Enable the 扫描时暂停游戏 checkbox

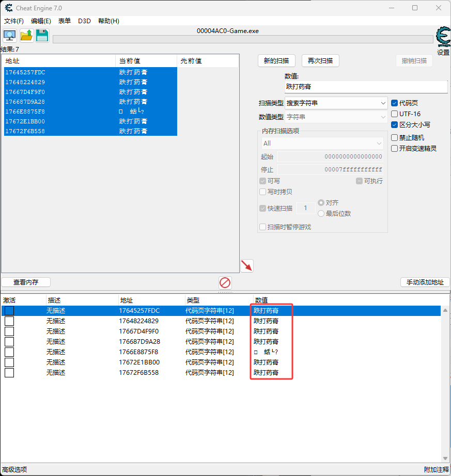263,227
